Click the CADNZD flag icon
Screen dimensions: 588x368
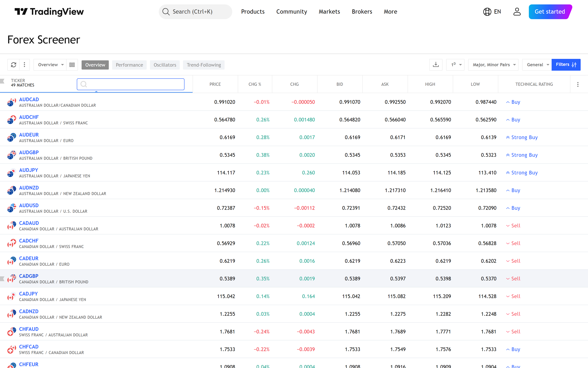coord(11,314)
